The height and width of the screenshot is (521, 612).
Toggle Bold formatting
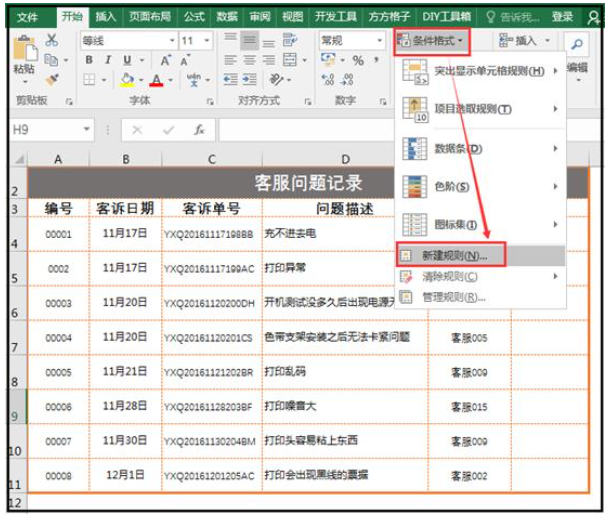click(x=88, y=61)
